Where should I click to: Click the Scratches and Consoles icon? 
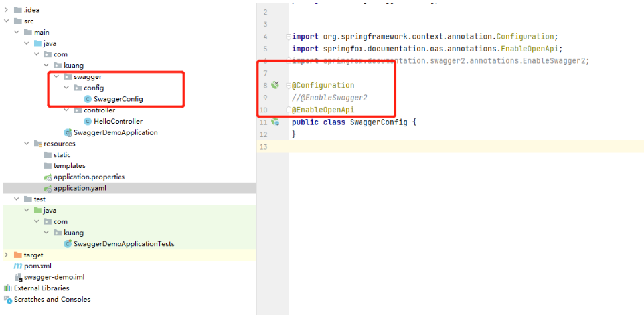(x=8, y=299)
